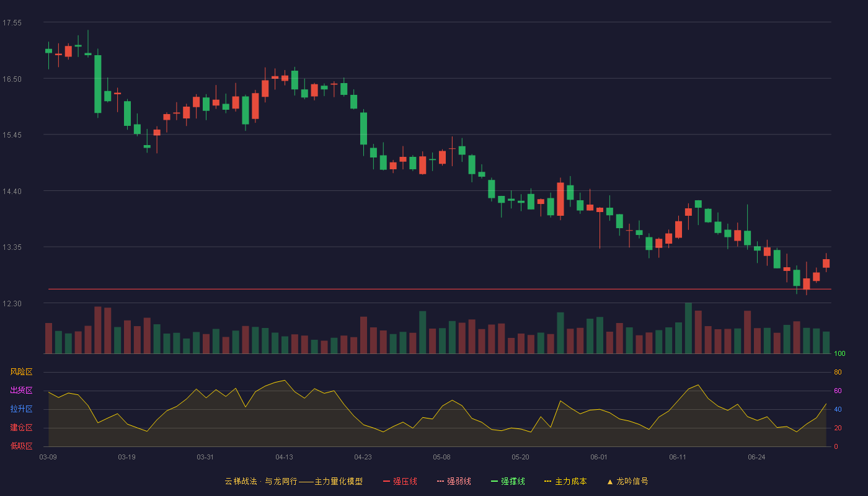Click the blue 40 indicator axis value
Viewport: 868px width, 496px height.
pyautogui.click(x=838, y=410)
